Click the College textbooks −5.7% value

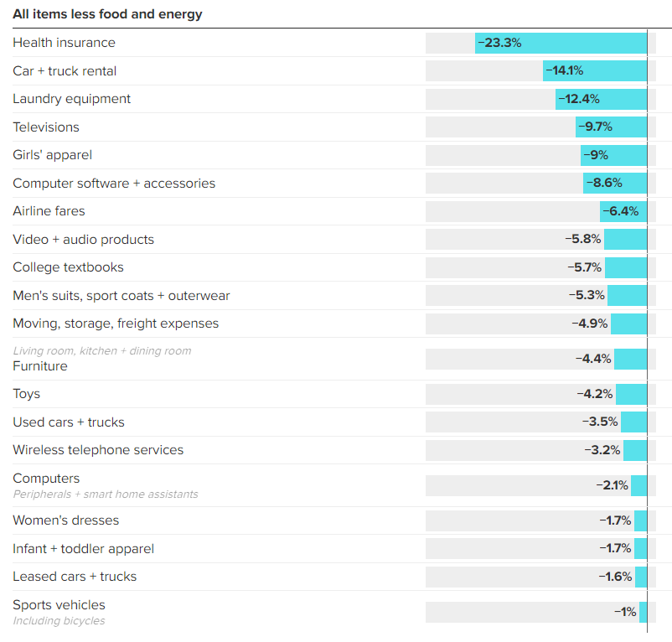click(584, 267)
